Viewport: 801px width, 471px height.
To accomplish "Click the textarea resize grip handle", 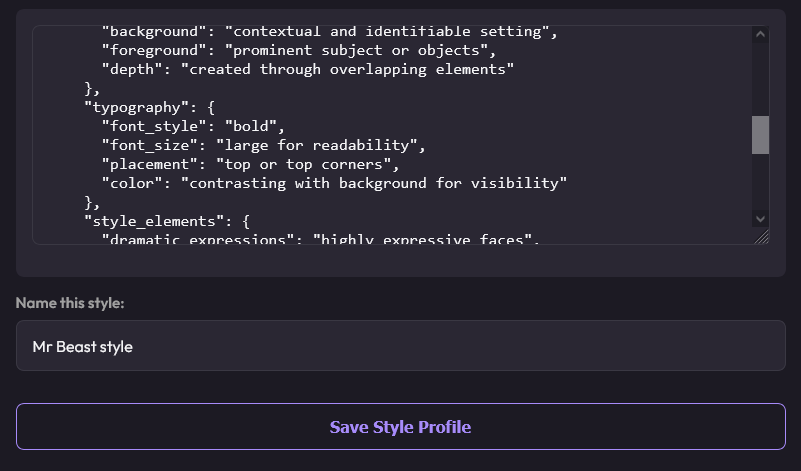I will 761,237.
